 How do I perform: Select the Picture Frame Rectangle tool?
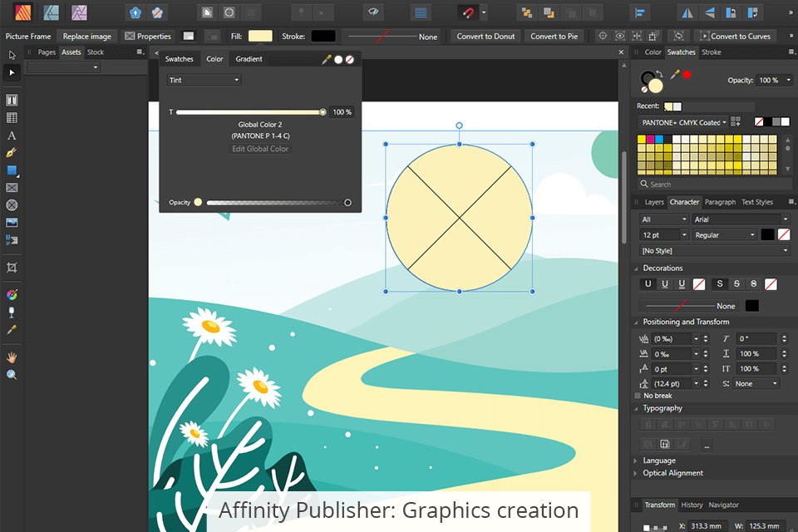pos(12,187)
